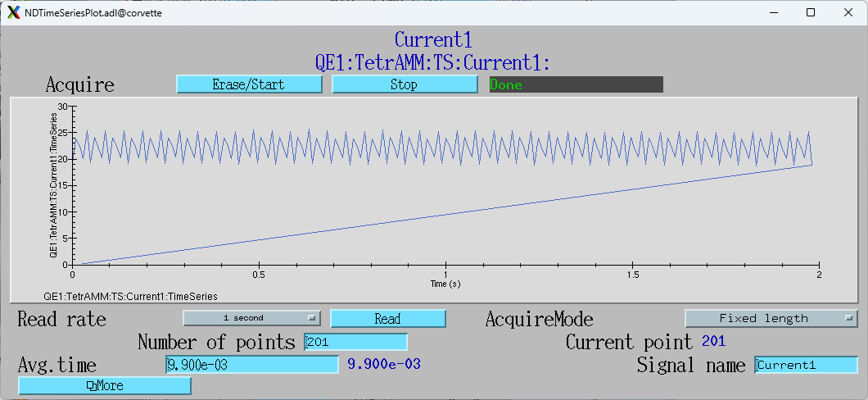Click the Erase/Start acquire button
This screenshot has height=400, width=868.
pos(249,84)
